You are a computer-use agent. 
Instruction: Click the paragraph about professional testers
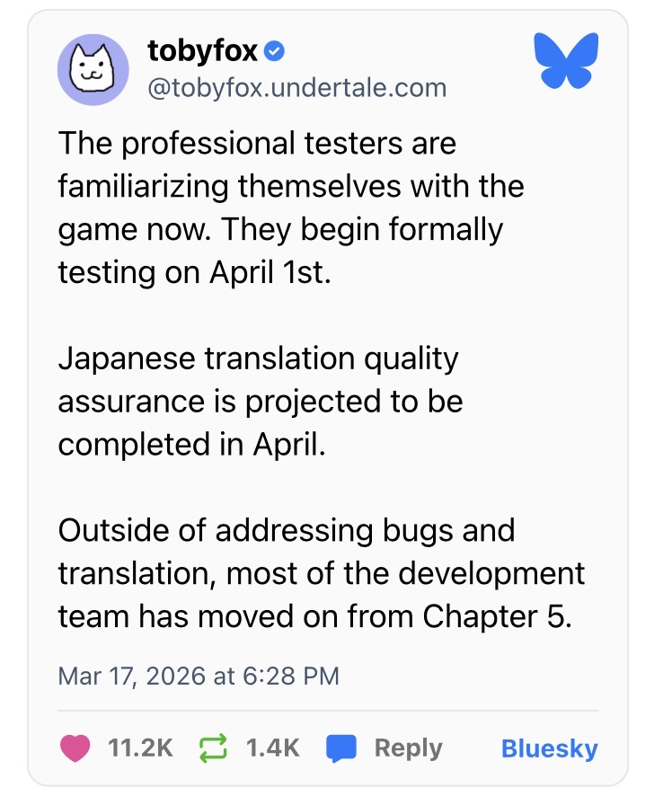[x=290, y=208]
